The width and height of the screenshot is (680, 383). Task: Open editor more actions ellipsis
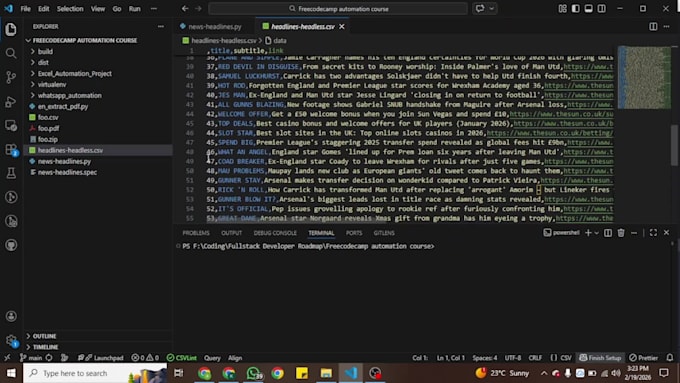point(667,26)
